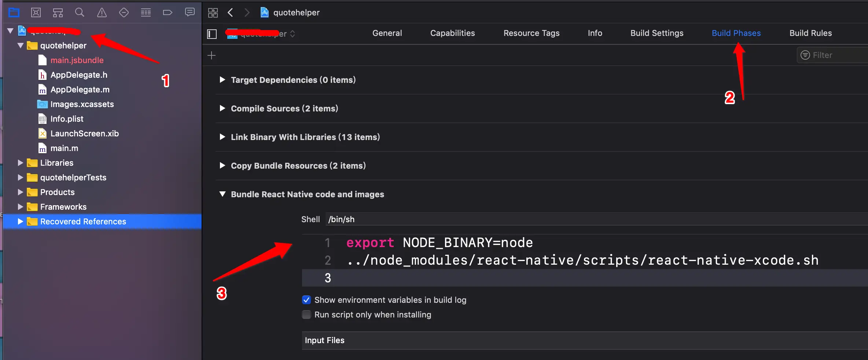868x360 pixels.
Task: Open the Report navigator speech-bubble icon
Action: (x=190, y=12)
